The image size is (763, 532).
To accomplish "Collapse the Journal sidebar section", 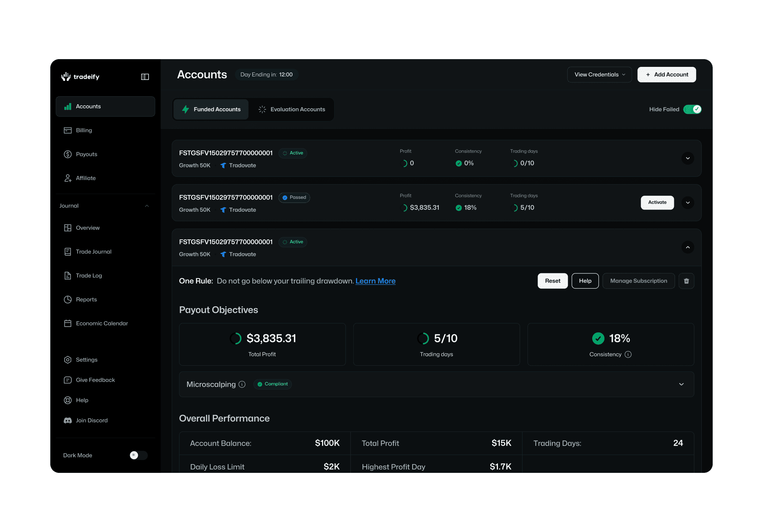I will point(147,206).
